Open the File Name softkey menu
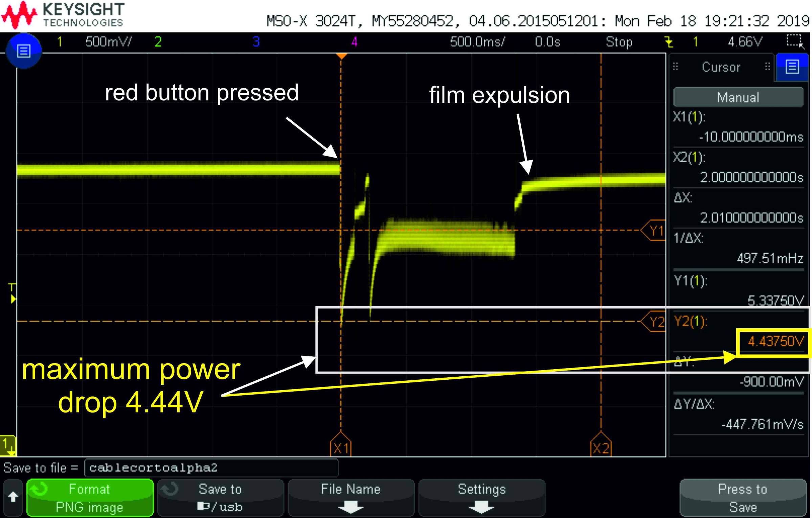 [x=351, y=497]
